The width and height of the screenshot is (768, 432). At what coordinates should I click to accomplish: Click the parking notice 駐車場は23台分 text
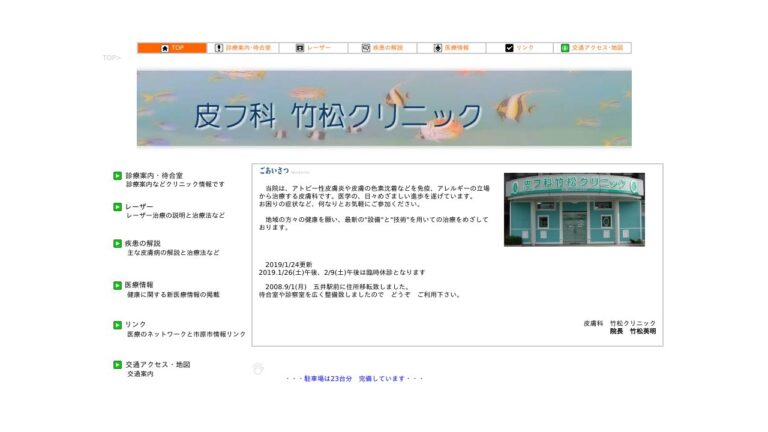(x=355, y=379)
